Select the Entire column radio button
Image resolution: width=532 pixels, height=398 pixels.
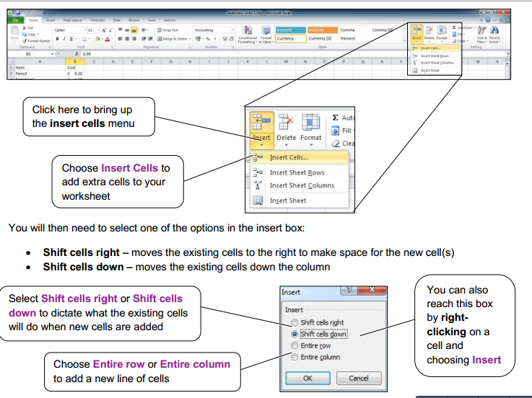pyautogui.click(x=294, y=357)
